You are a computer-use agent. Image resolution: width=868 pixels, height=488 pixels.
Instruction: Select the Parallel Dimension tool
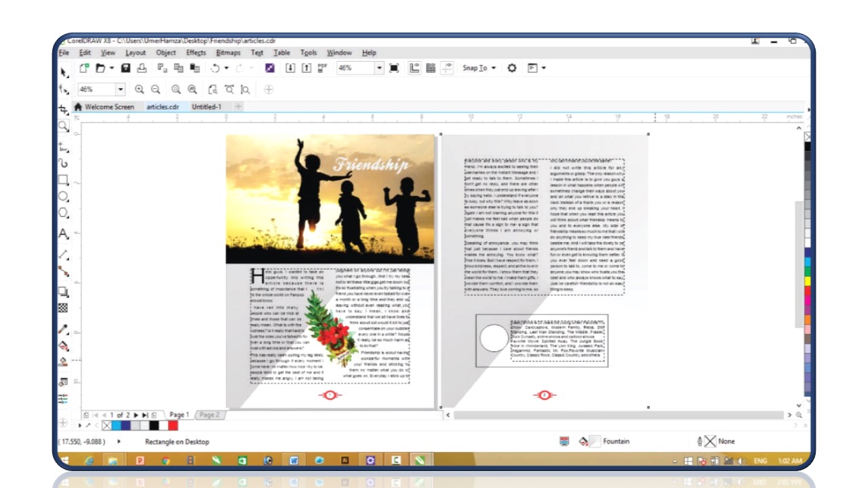coord(64,254)
